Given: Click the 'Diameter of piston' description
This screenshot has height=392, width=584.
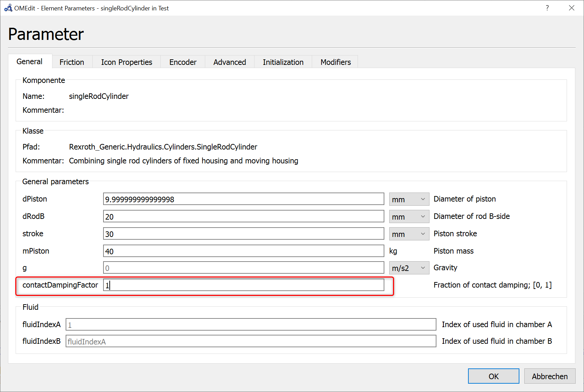Looking at the screenshot, I should 465,199.
